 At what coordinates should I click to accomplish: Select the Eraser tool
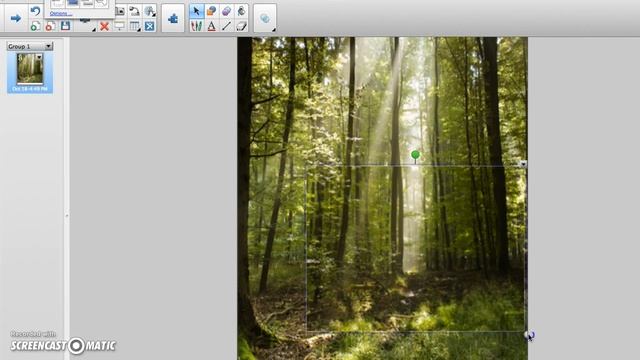point(242,27)
